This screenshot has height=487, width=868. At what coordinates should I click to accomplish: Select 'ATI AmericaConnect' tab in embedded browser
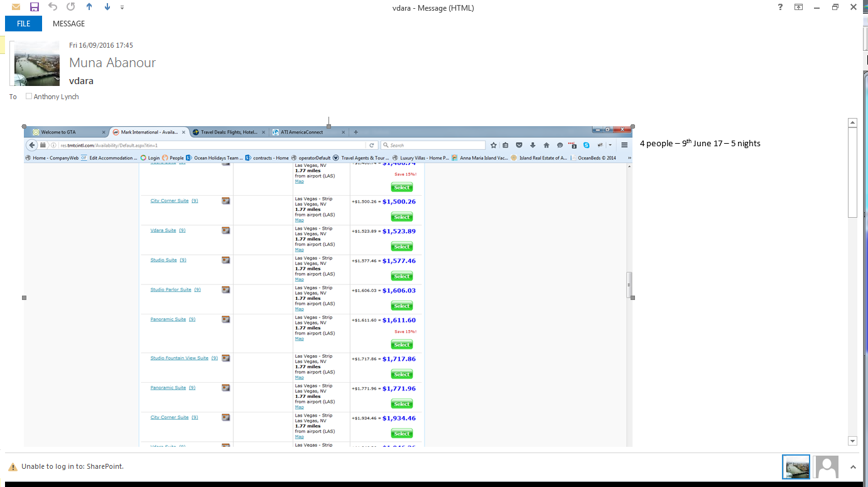(x=309, y=132)
